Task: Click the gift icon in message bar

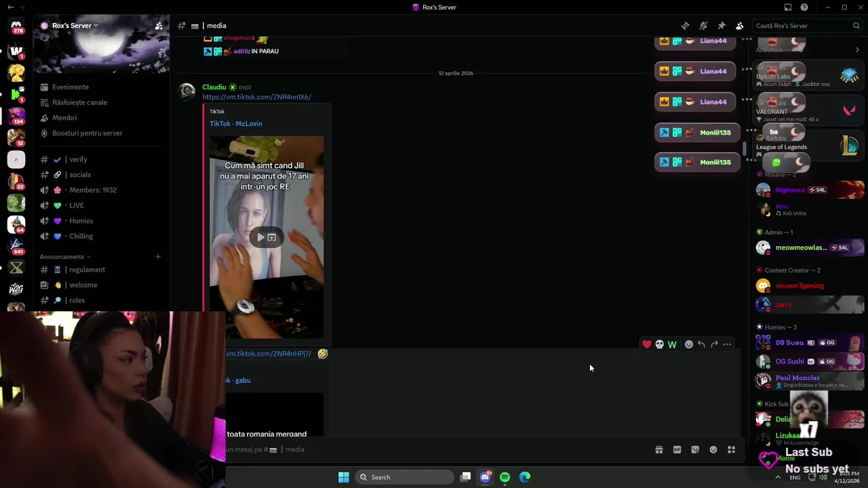Action: tap(658, 449)
